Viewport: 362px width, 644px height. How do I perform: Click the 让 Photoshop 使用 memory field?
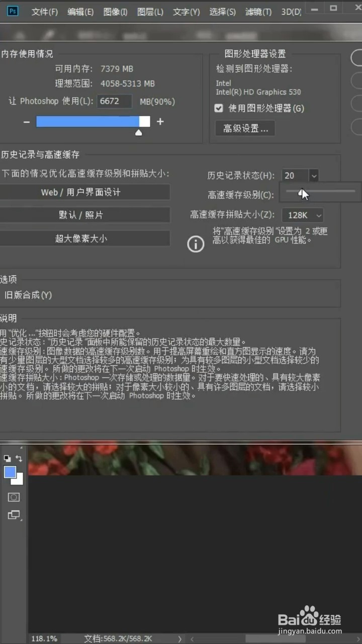[115, 101]
